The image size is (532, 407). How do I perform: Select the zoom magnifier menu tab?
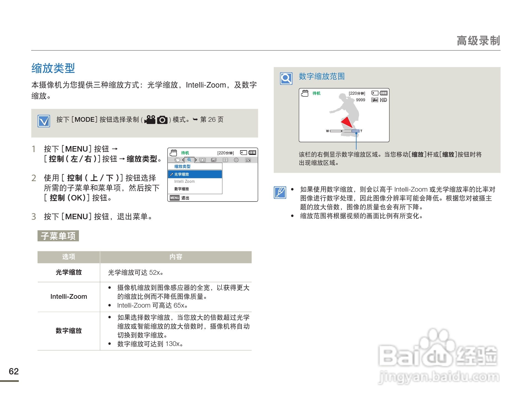[x=189, y=160]
